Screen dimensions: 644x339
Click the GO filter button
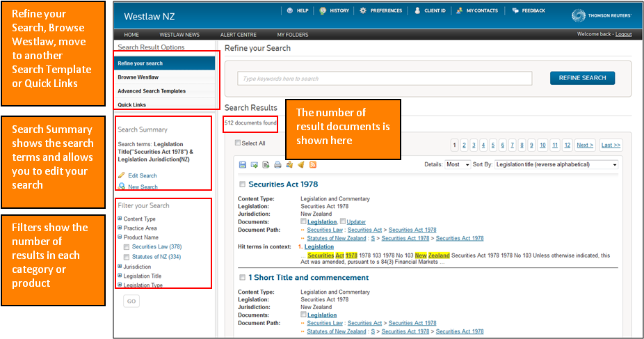[x=131, y=301]
